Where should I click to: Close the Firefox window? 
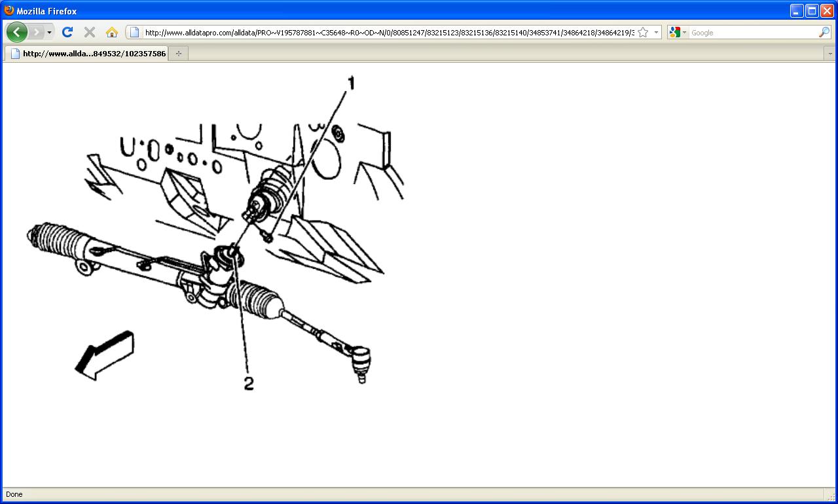(x=827, y=10)
